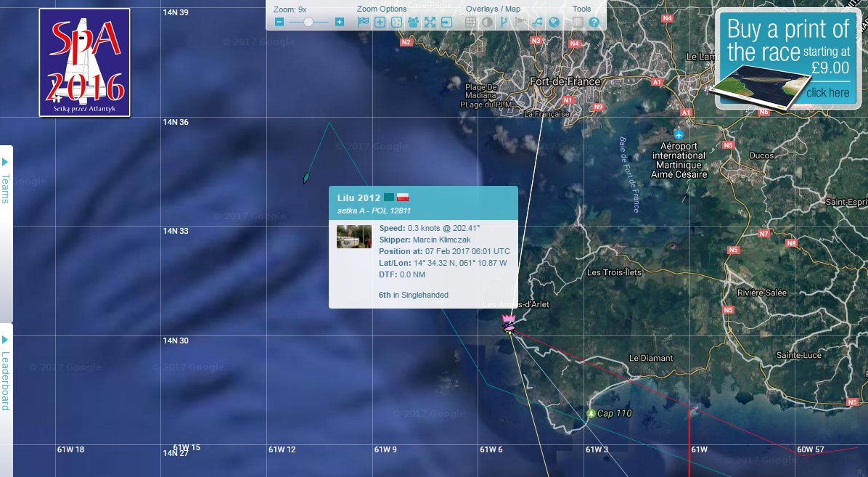868x477 pixels.
Task: Toggle the boat tracks shuffle icon
Action: click(x=537, y=23)
